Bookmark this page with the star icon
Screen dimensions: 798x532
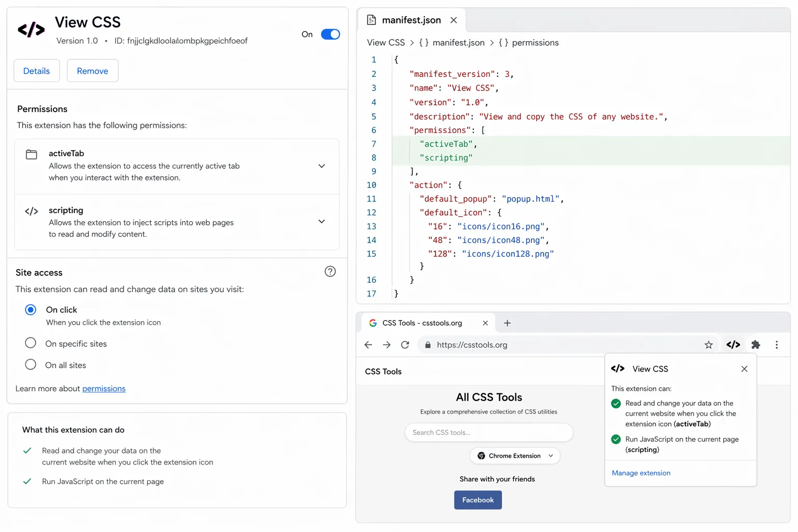point(708,345)
